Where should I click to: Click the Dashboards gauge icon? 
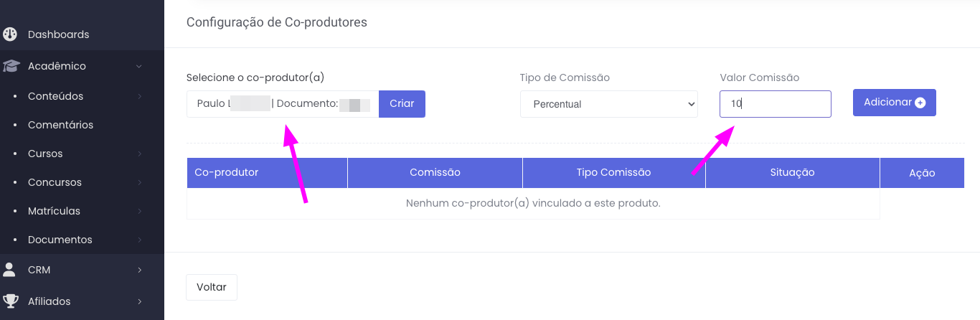pos(10,34)
